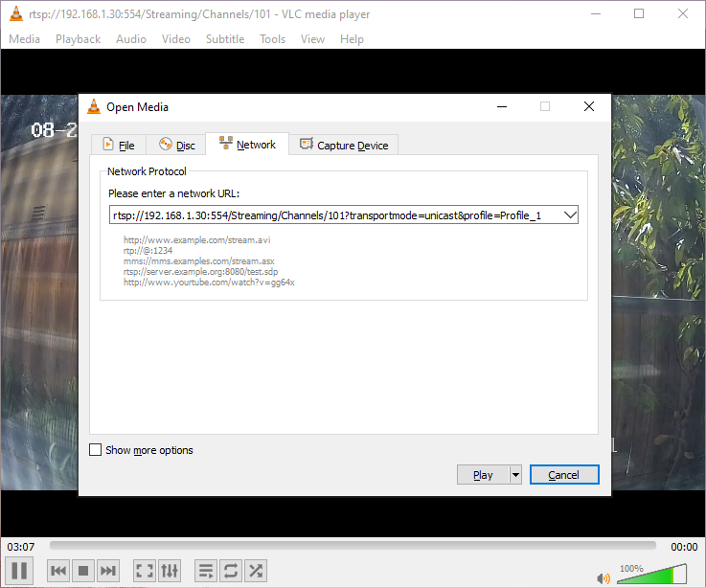The image size is (706, 588).
Task: Open the Media menu
Action: pyautogui.click(x=24, y=39)
